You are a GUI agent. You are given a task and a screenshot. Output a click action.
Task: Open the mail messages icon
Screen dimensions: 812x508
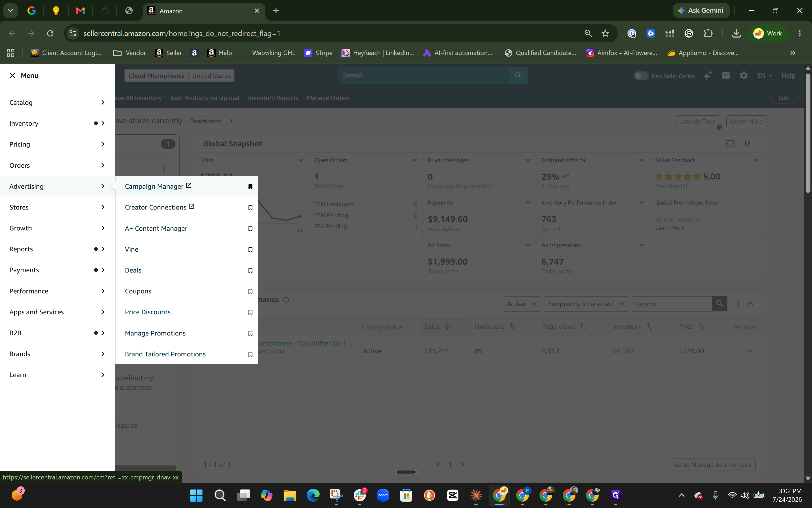coord(726,76)
